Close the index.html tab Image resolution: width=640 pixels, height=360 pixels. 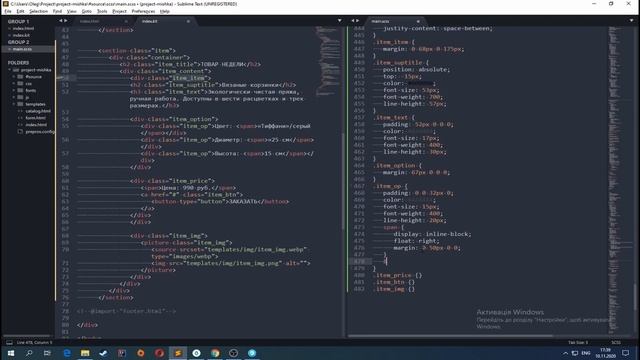[126, 21]
